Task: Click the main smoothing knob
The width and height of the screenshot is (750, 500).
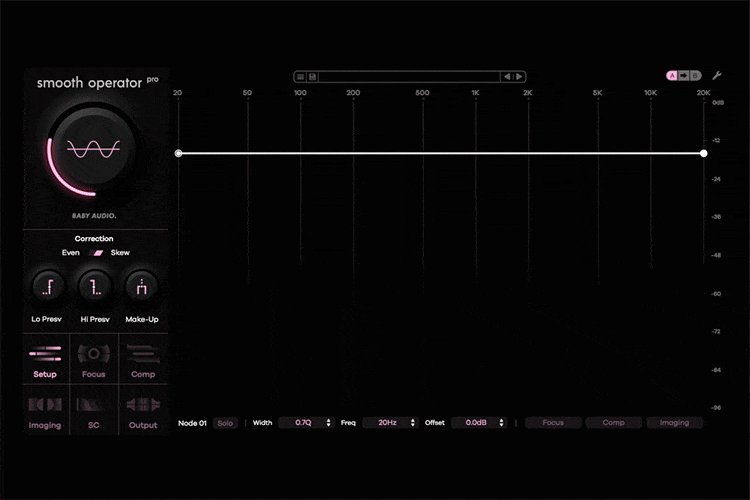Action: 93,149
